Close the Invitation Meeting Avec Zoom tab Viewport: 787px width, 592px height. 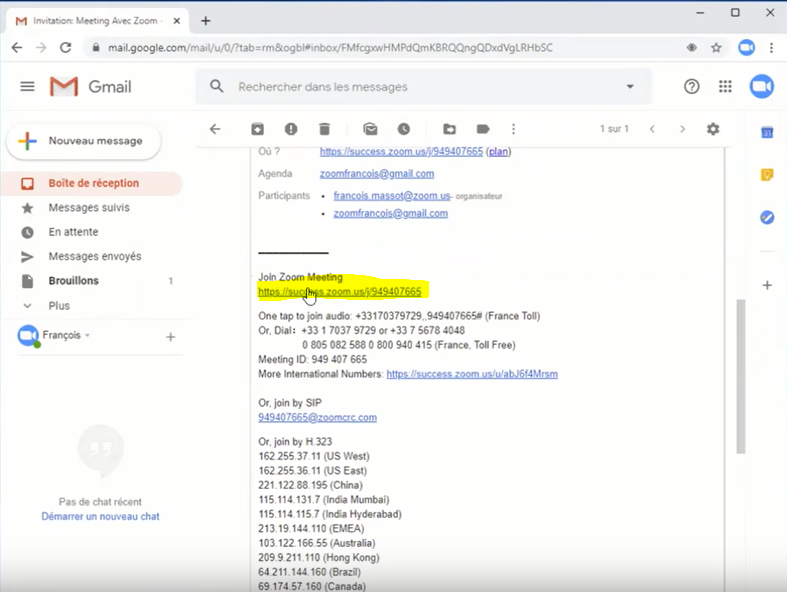click(x=177, y=21)
